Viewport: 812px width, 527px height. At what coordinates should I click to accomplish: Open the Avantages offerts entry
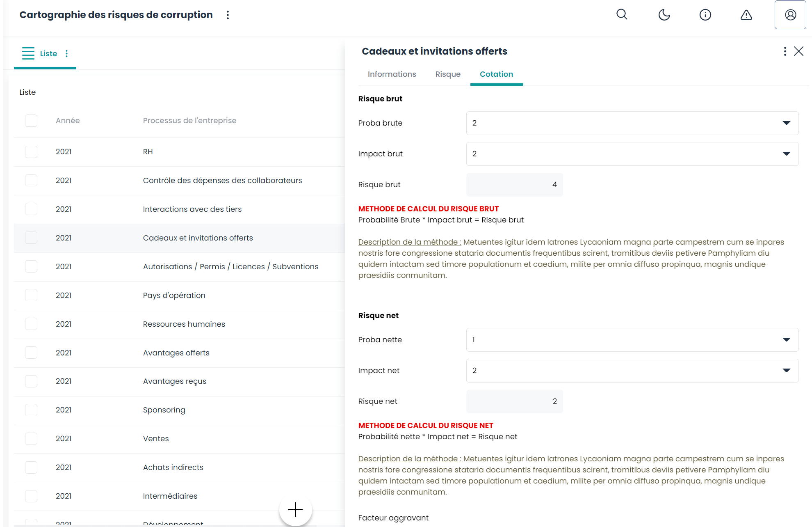(x=176, y=353)
